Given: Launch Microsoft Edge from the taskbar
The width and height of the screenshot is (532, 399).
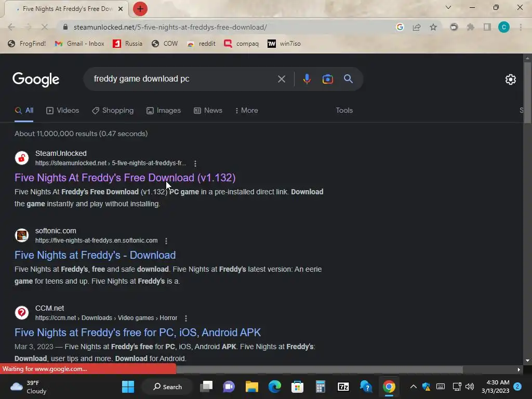Looking at the screenshot, I should click(x=274, y=387).
